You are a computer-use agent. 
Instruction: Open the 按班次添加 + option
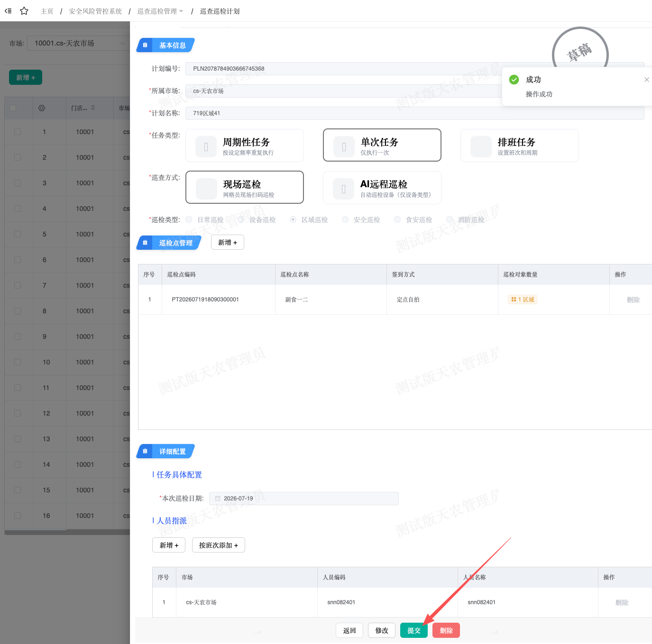point(219,545)
